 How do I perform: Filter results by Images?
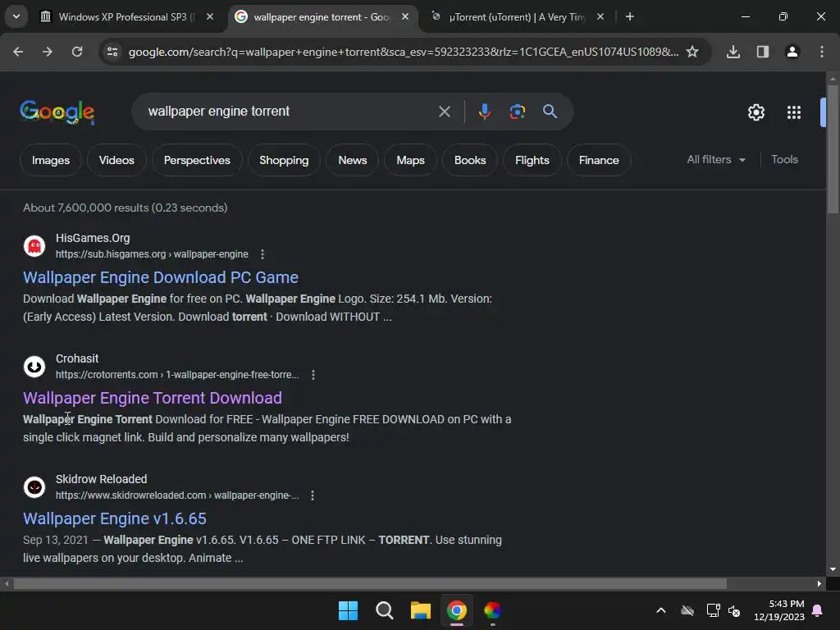pos(50,160)
